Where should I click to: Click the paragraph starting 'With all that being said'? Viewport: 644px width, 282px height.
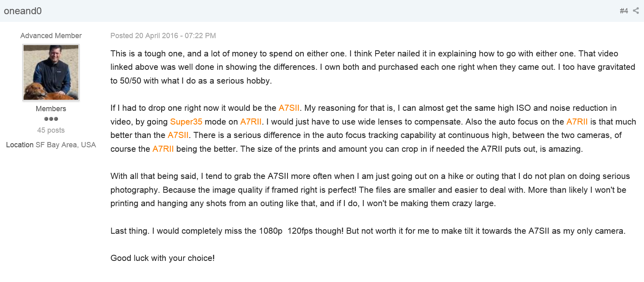(370, 190)
